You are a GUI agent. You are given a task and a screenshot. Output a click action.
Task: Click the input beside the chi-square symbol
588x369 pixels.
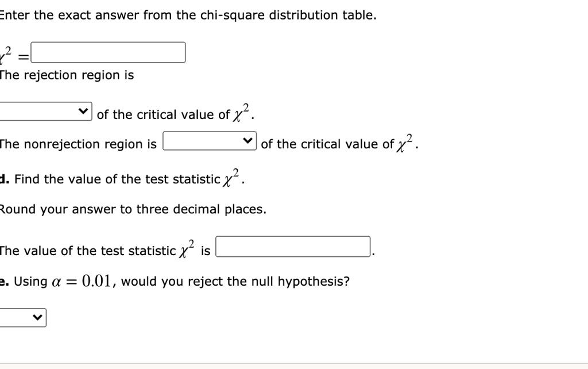click(x=108, y=52)
